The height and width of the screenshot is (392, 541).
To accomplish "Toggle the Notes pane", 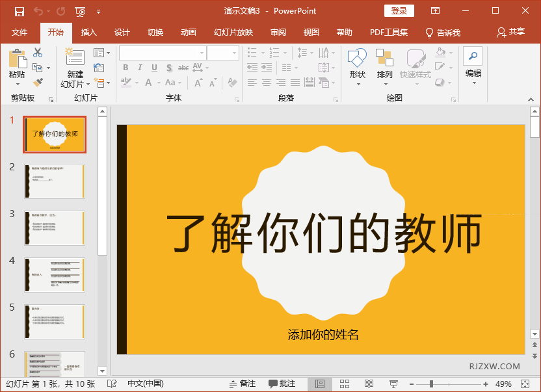I will (242, 384).
